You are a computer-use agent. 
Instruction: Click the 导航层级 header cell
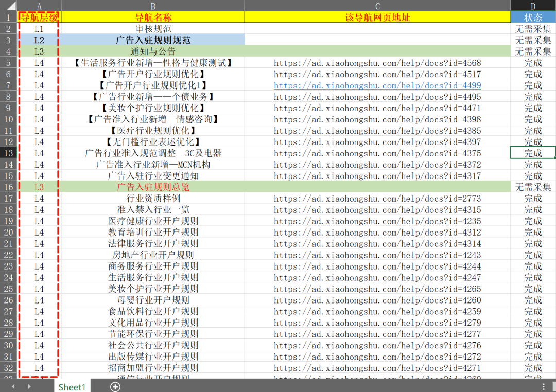pos(39,17)
